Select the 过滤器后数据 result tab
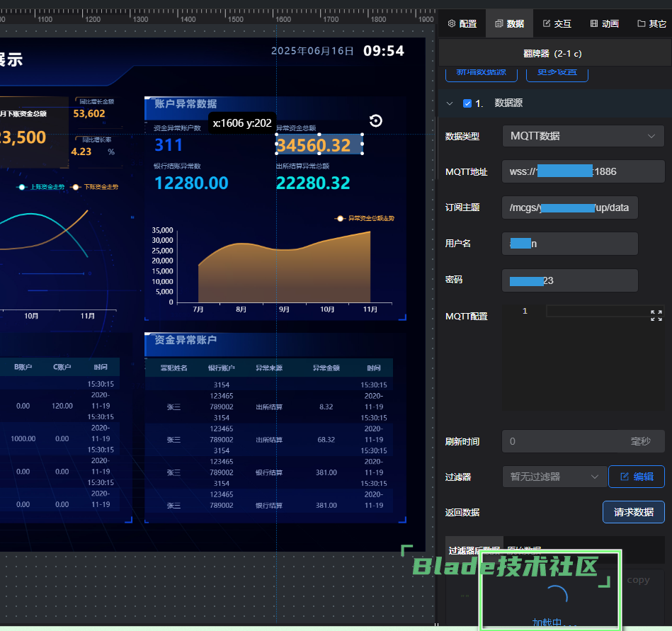This screenshot has height=631, width=672. coord(474,550)
